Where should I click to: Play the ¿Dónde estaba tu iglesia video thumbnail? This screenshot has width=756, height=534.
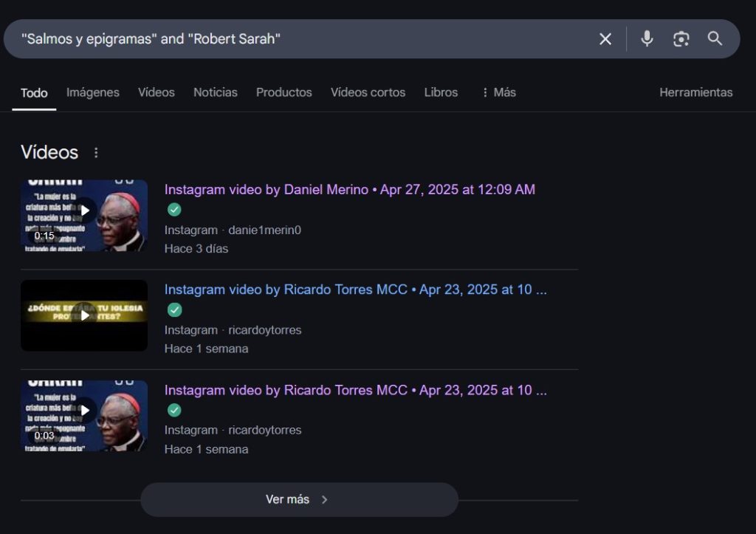(84, 315)
